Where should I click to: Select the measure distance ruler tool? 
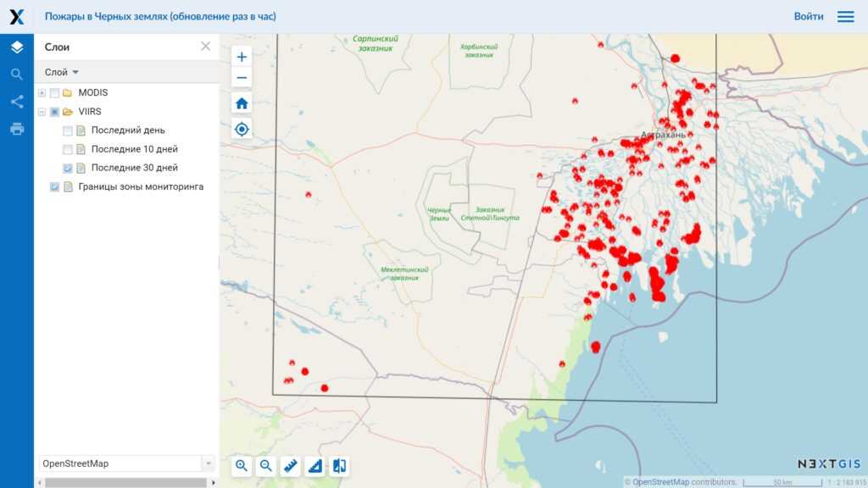(x=290, y=465)
